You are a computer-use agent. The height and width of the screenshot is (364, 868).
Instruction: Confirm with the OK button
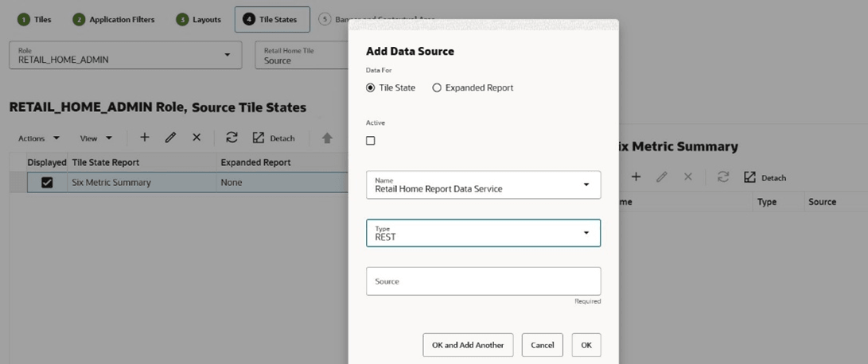click(586, 345)
